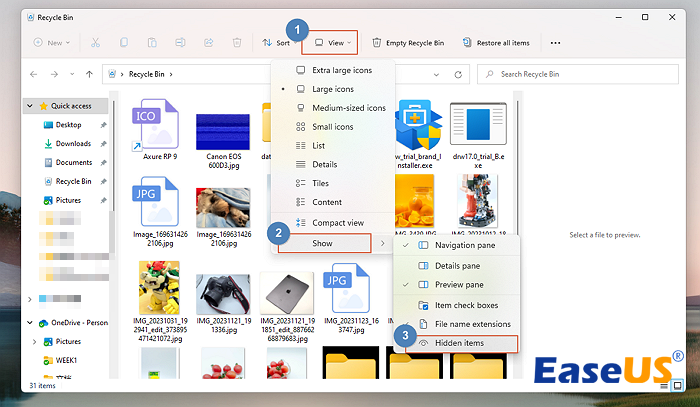The image size is (700, 407).
Task: Click the Empty Recycle Bin button
Action: [x=407, y=43]
